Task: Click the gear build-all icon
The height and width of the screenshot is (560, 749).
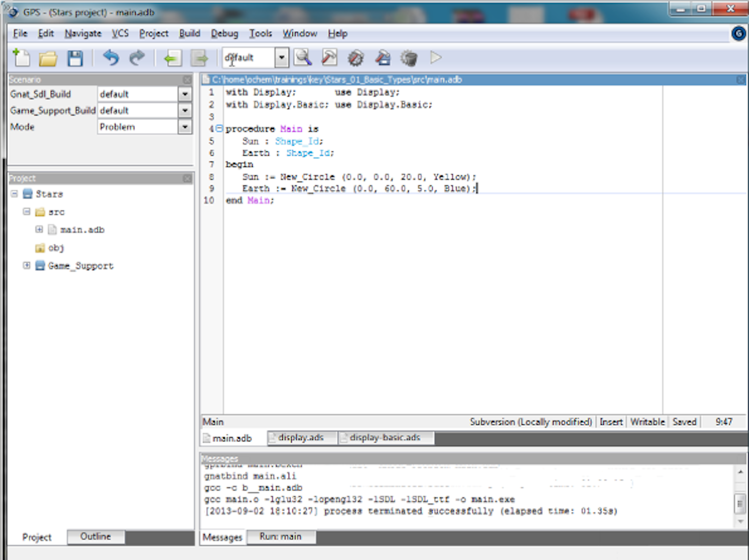Action: (356, 58)
